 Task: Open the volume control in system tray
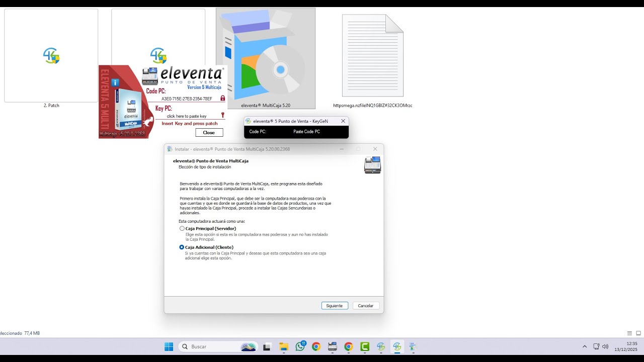(605, 346)
